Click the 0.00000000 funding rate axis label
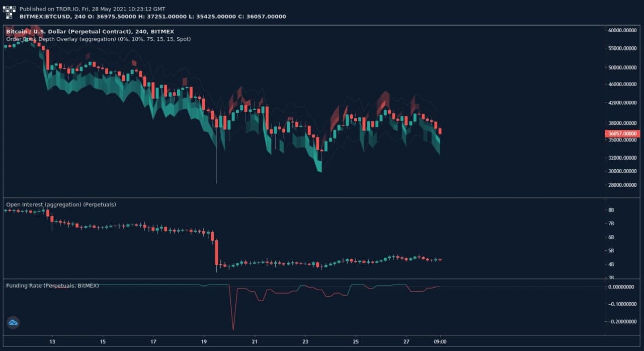Image resolution: width=644 pixels, height=351 pixels. 622,287
